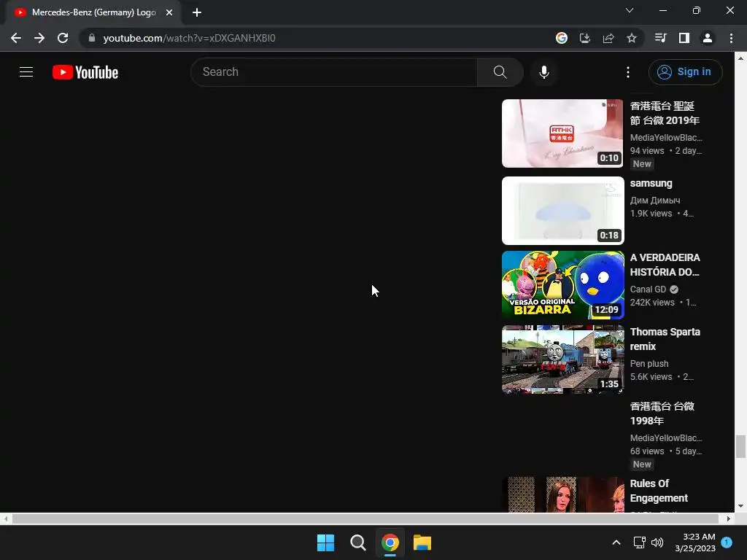Click the vertical scrollbar thumb
Screen dimensions: 747x560
[740, 447]
